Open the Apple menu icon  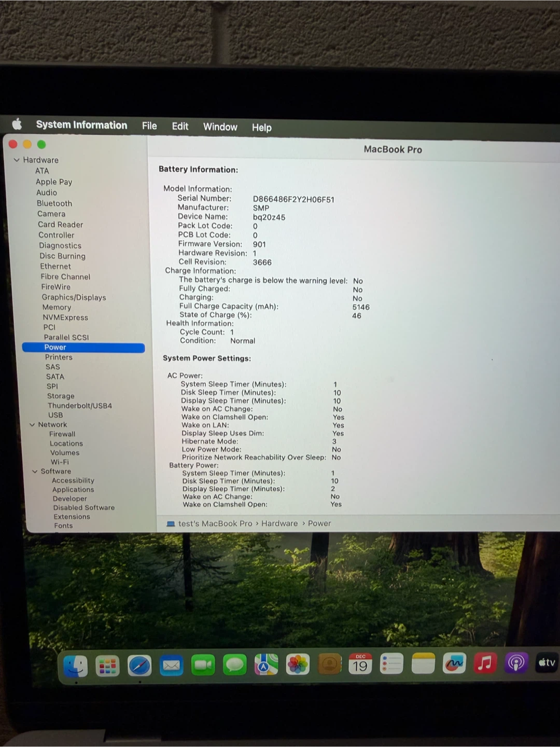click(17, 124)
